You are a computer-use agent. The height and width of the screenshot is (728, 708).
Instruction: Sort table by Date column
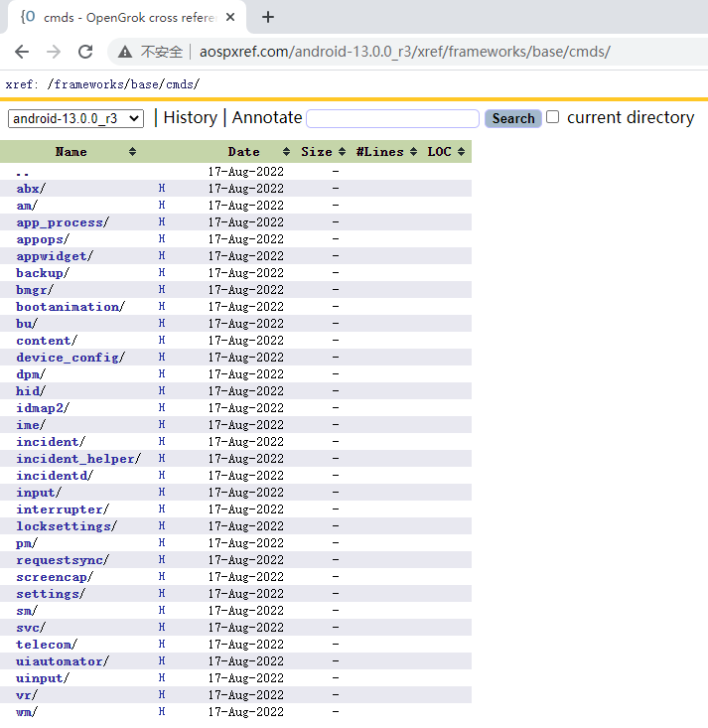[243, 152]
